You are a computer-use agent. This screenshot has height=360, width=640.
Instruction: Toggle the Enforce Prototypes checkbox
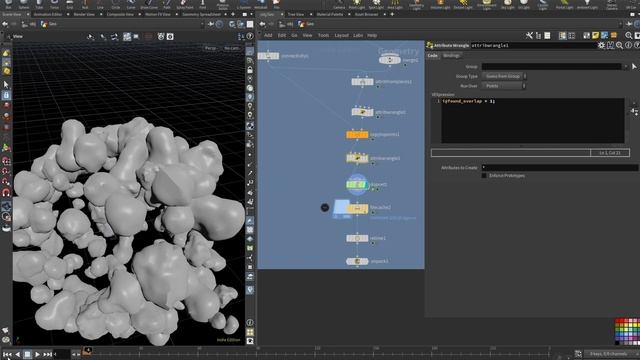point(484,176)
